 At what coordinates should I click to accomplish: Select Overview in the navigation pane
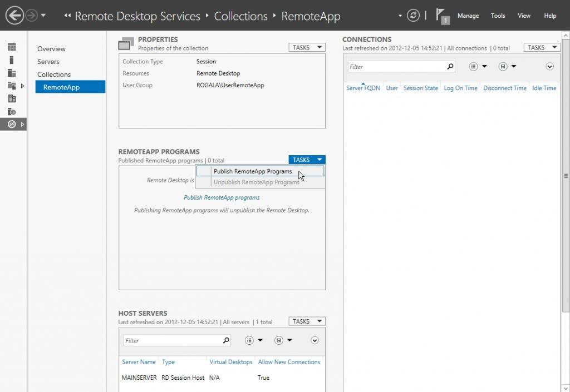point(51,48)
